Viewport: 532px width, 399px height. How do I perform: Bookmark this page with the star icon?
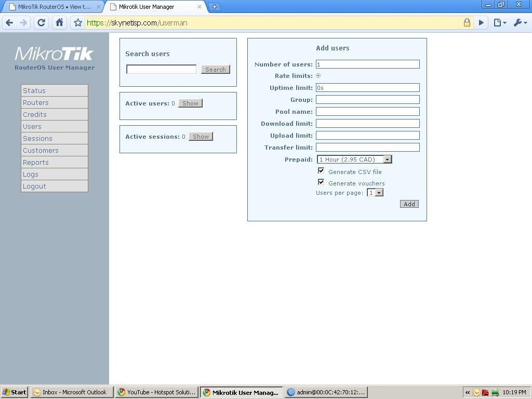tap(78, 23)
